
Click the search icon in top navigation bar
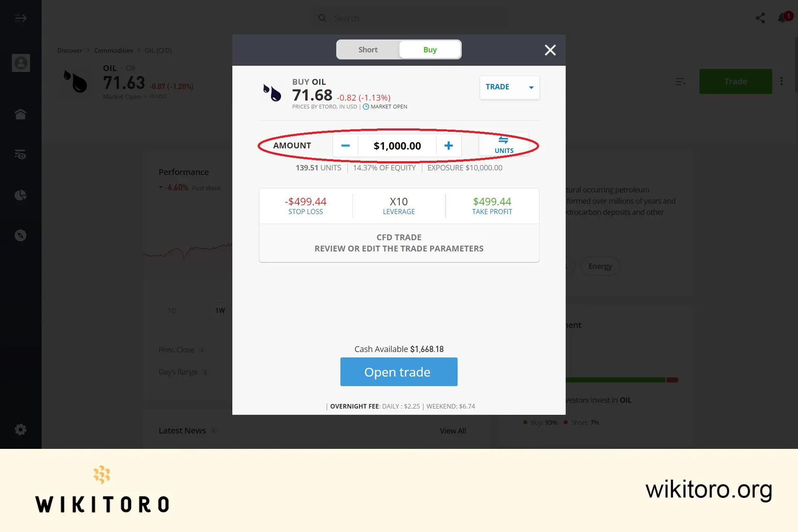pyautogui.click(x=322, y=18)
